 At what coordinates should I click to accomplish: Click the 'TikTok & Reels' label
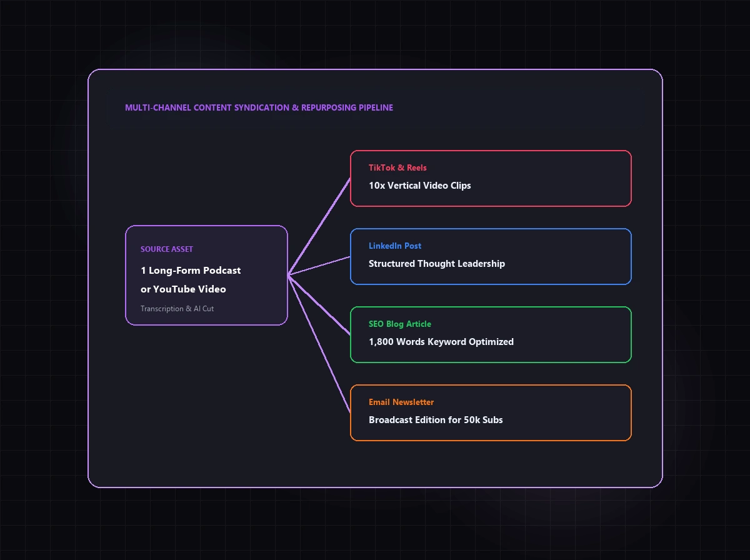click(x=397, y=168)
